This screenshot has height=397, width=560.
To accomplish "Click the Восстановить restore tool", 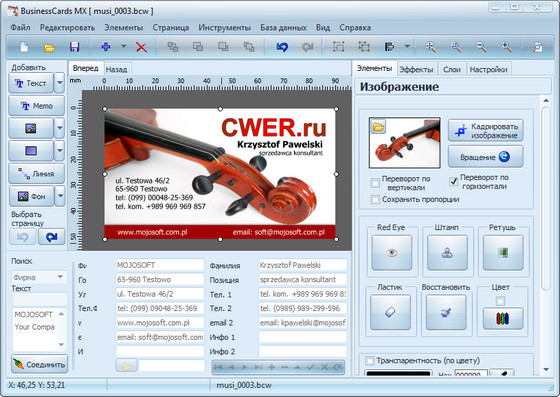I will pos(446,312).
